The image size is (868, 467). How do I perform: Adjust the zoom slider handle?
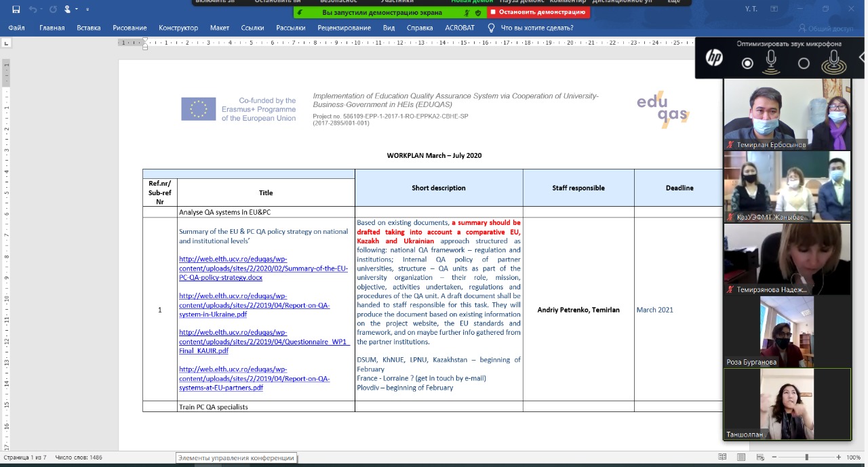[x=806, y=458]
